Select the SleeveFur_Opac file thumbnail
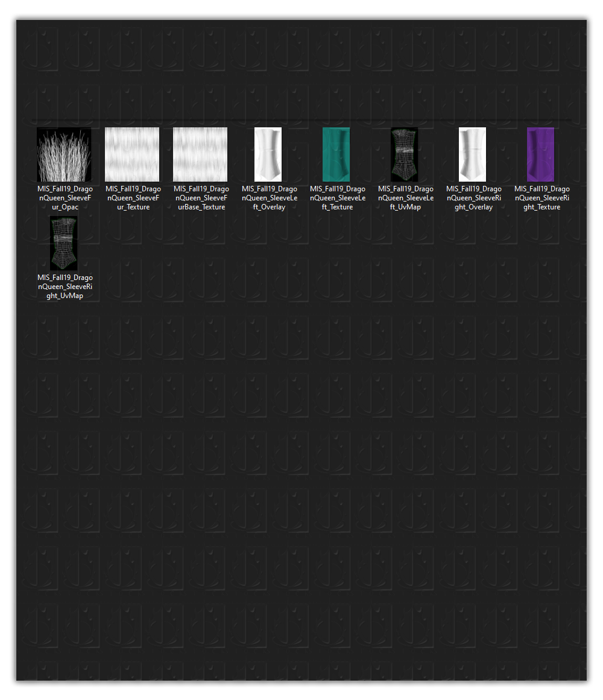The image size is (603, 700). tap(64, 154)
